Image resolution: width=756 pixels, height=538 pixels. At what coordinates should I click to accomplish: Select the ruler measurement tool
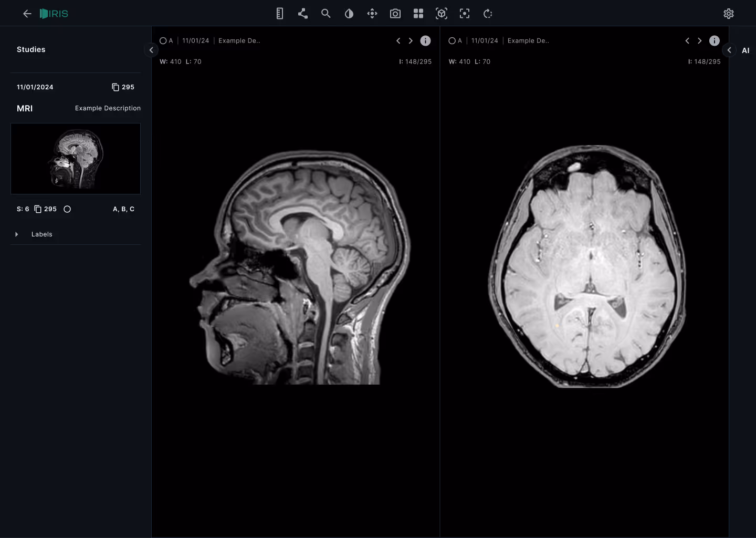click(279, 14)
